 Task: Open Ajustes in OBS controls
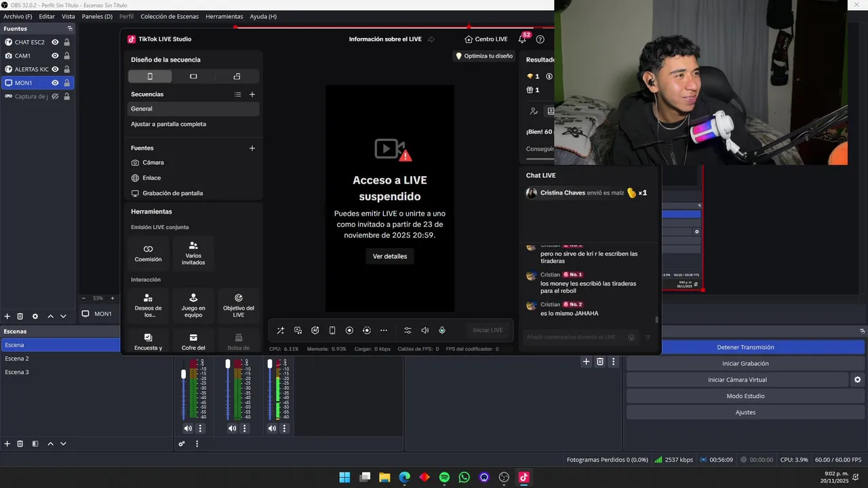click(745, 412)
